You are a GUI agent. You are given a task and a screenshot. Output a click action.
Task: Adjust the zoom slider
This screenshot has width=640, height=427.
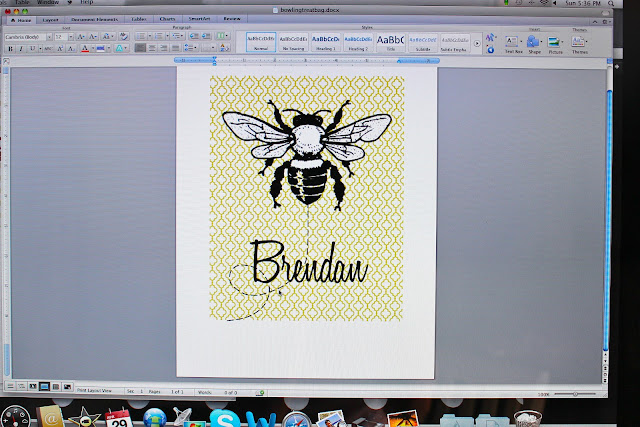(575, 394)
